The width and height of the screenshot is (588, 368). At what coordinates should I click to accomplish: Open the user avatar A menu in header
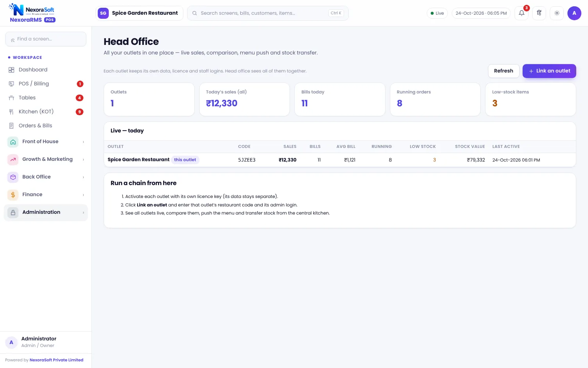point(574,13)
